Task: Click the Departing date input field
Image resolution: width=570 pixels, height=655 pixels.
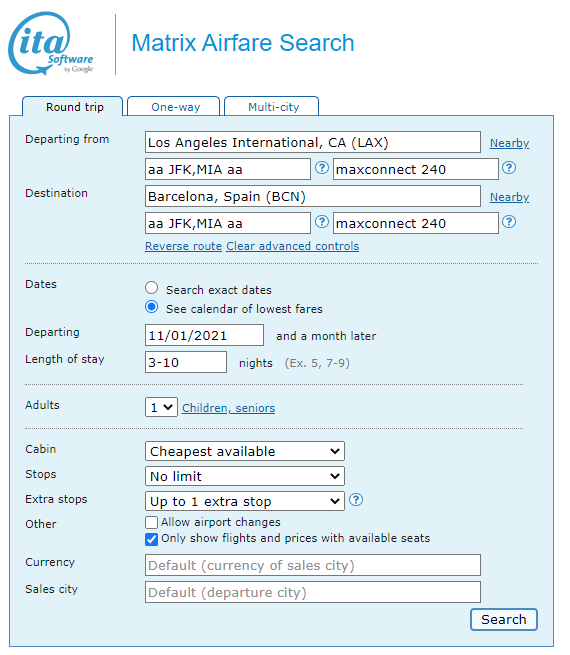Action: pyautogui.click(x=204, y=335)
